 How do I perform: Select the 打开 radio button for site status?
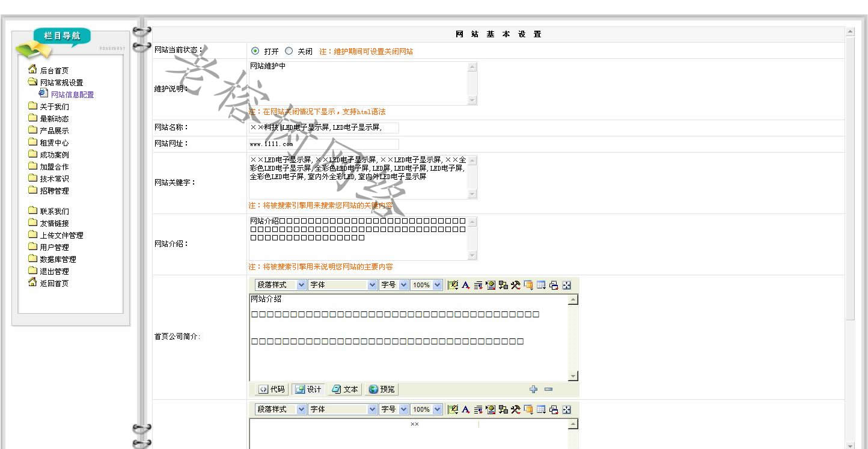255,51
